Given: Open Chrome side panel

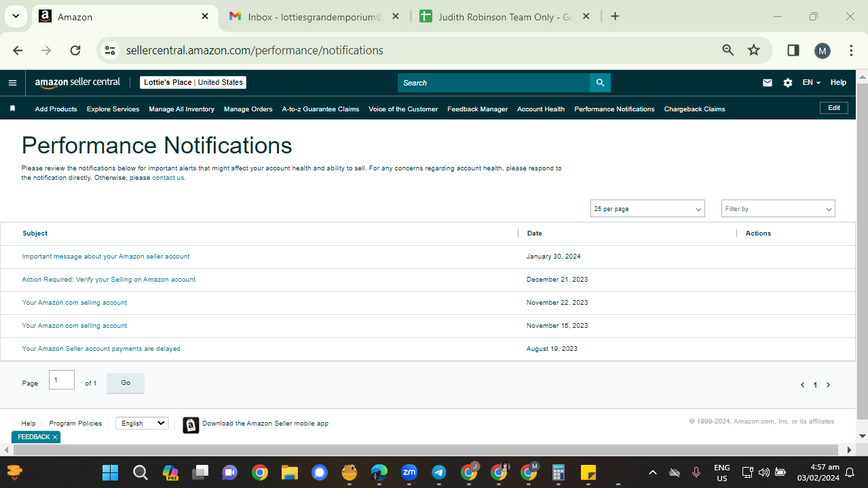Looking at the screenshot, I should point(793,50).
